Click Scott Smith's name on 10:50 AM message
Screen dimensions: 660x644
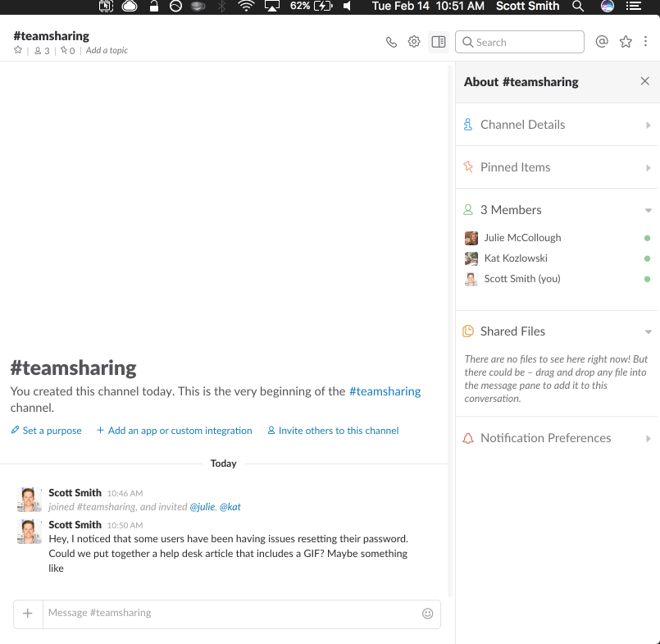coord(75,525)
